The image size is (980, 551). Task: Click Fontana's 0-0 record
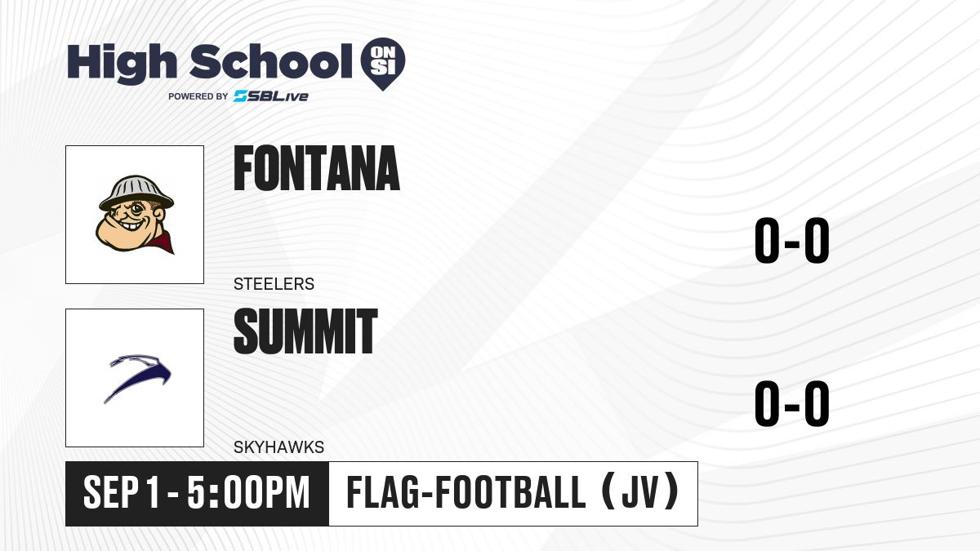click(791, 241)
